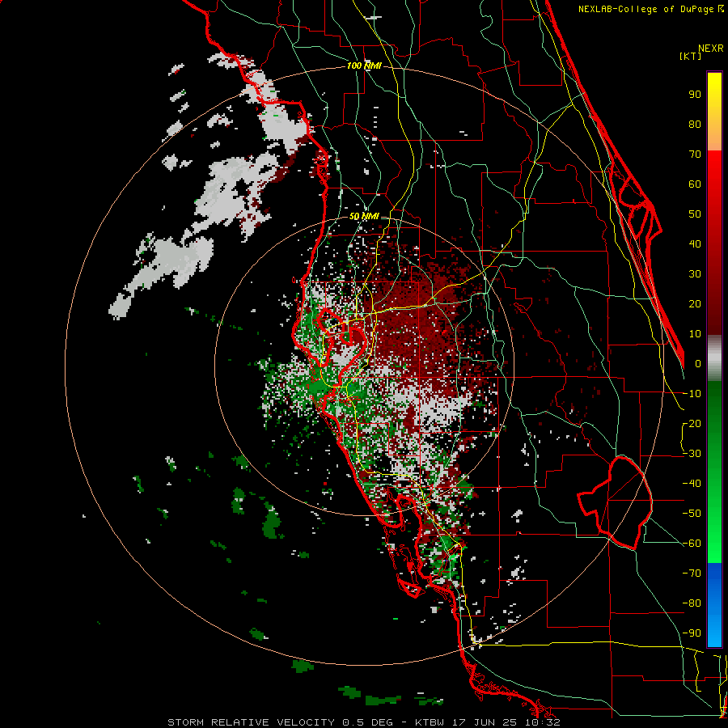Select the 40 value on velocity scale
The image size is (728, 728).
[695, 244]
